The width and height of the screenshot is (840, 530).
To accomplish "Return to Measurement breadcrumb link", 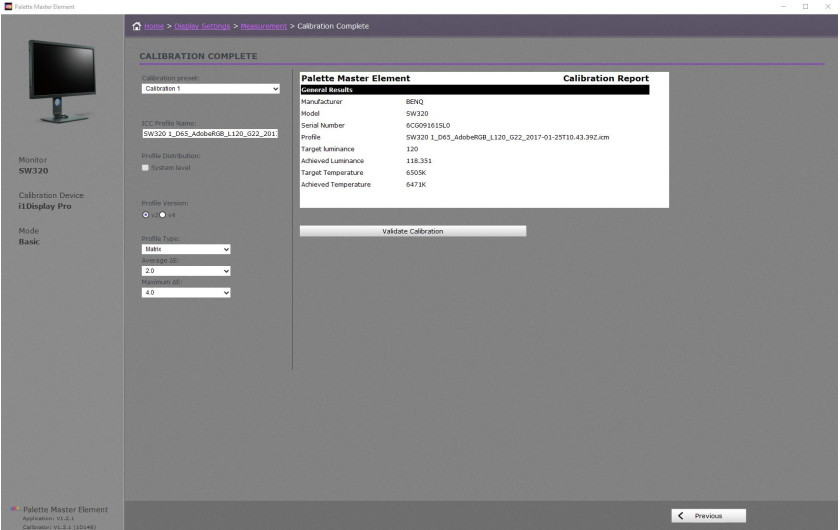I will click(264, 26).
